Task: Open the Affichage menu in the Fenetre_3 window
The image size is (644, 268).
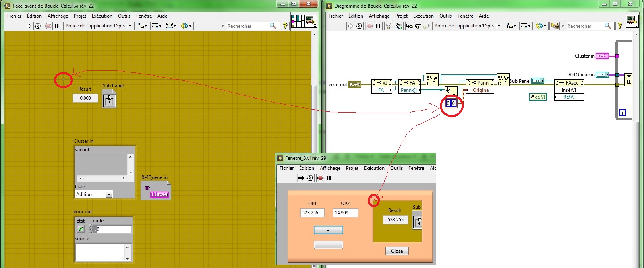Action: pos(330,168)
